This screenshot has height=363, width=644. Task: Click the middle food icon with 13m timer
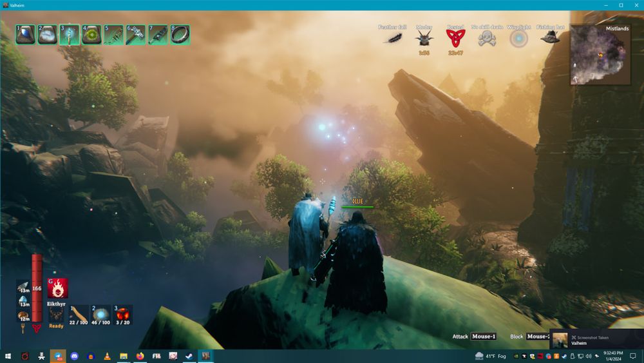click(x=23, y=301)
